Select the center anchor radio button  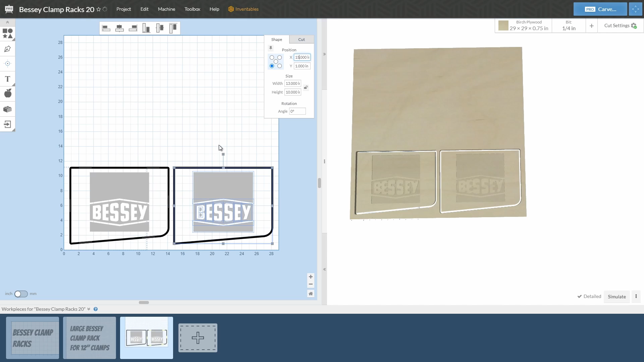tap(276, 61)
